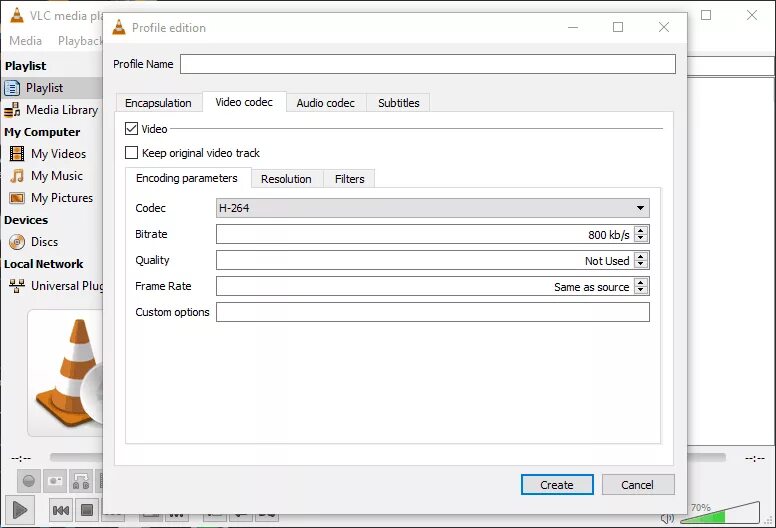
Task: Click the Custom options text field
Action: (x=433, y=312)
